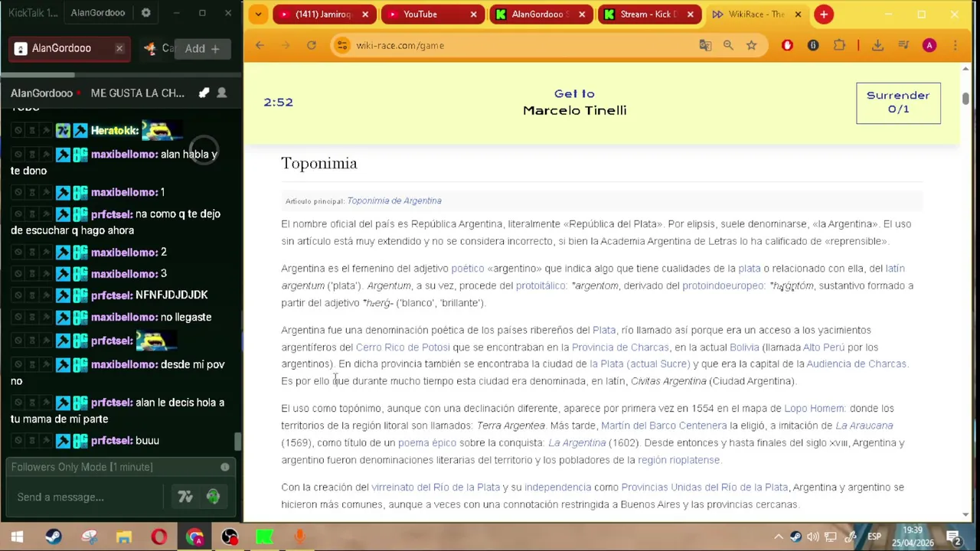Open tab search dropdown in Chrome
This screenshot has height=551, width=980.
(258, 14)
